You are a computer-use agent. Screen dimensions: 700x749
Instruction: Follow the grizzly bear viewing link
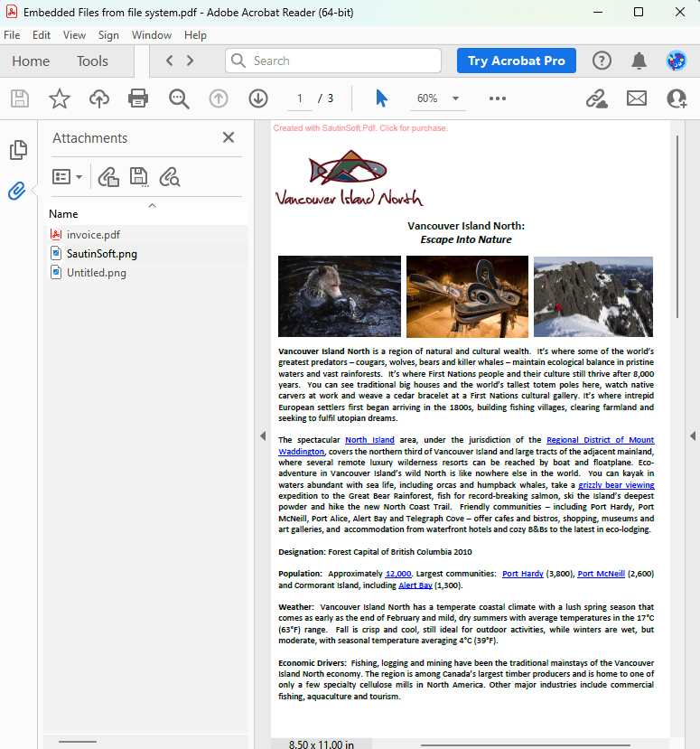616,485
